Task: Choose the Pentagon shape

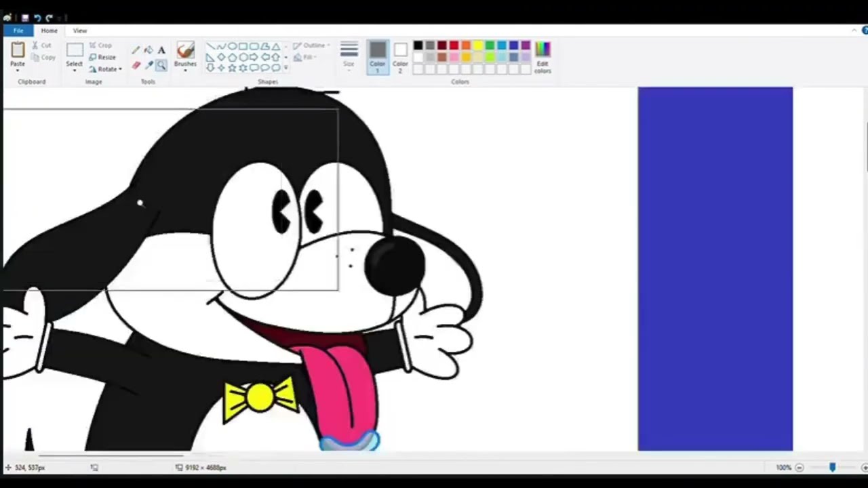Action: pyautogui.click(x=232, y=57)
